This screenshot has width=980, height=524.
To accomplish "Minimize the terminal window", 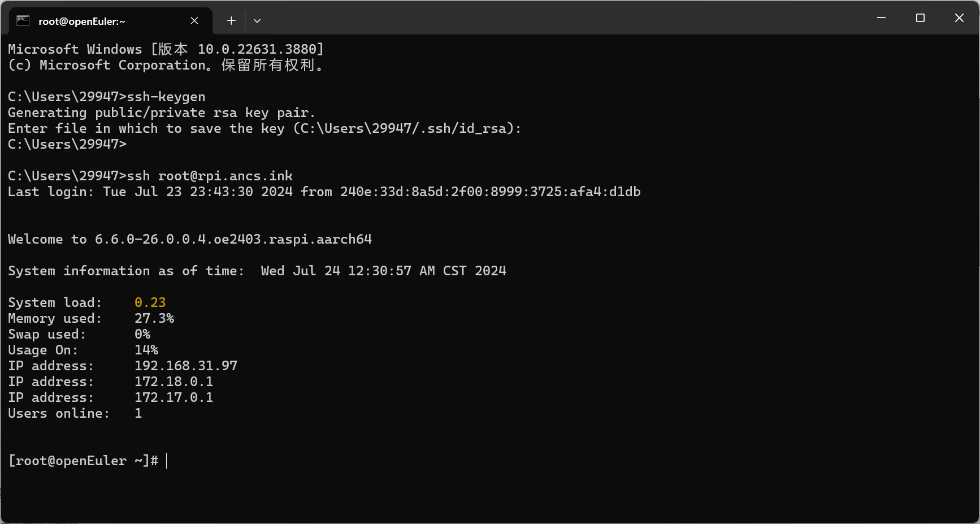I will point(881,18).
